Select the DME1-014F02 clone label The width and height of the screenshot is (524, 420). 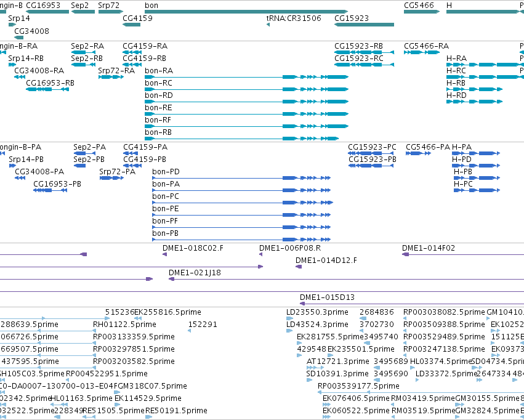click(x=429, y=248)
